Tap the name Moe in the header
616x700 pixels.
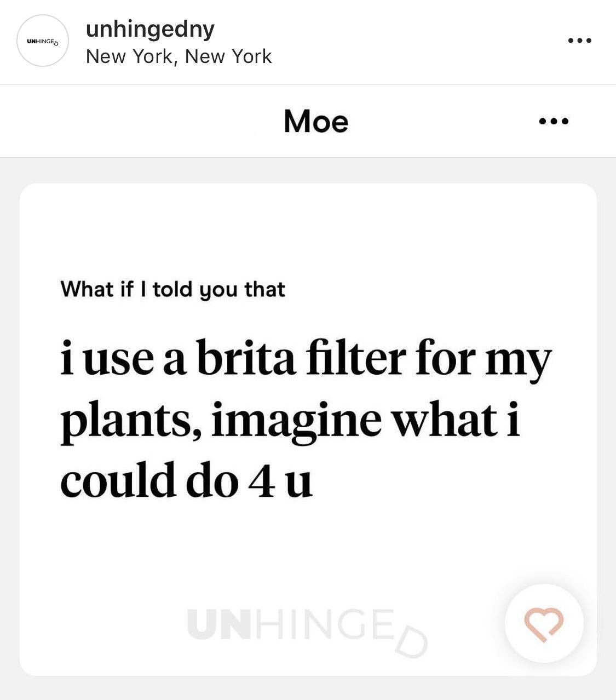(316, 122)
